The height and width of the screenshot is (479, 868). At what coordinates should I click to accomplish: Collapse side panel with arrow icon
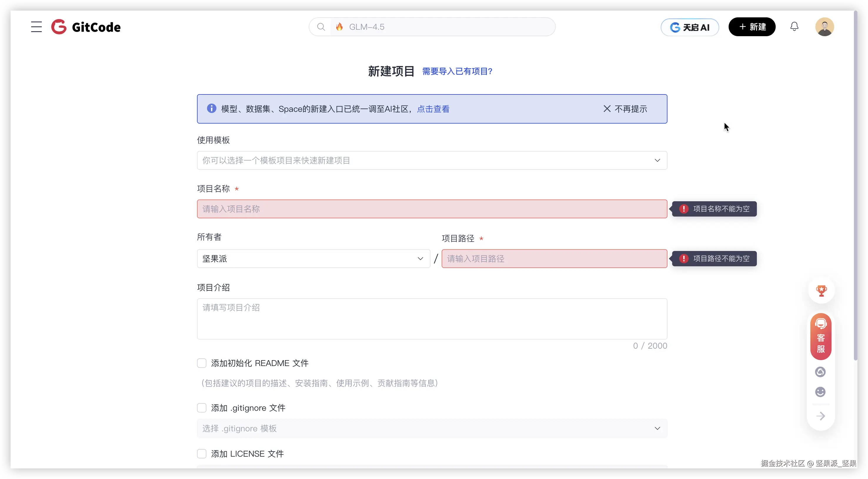pyautogui.click(x=821, y=416)
